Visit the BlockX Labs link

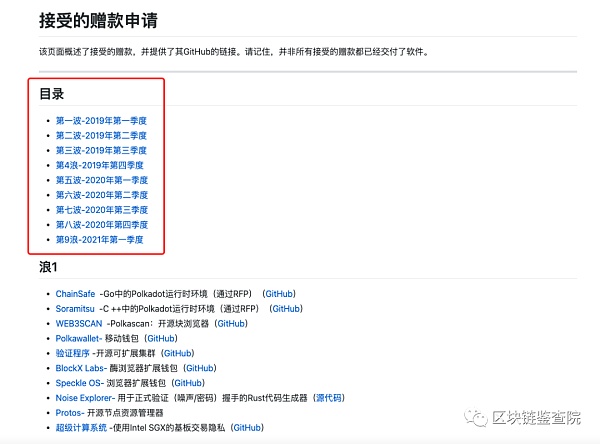point(80,368)
